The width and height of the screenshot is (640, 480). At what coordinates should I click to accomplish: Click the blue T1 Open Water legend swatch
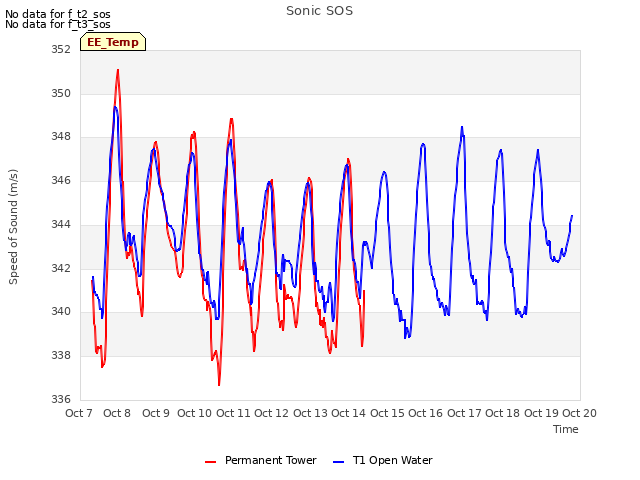[338, 462]
